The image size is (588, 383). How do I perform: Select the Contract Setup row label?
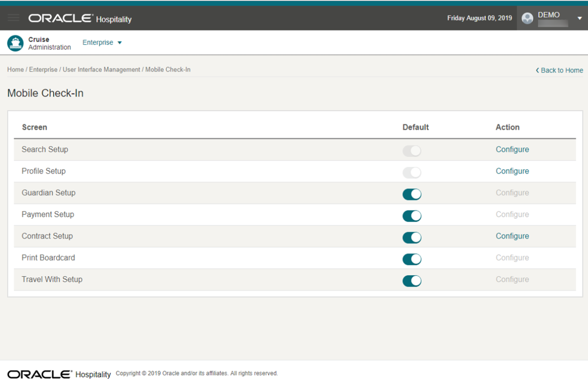click(47, 236)
